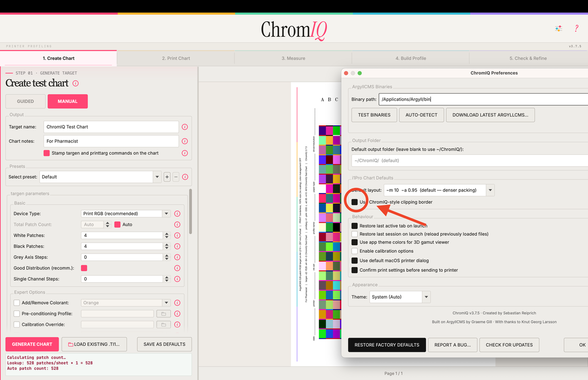
Task: Toggle ChromIQ-style clipping border checkbox
Action: [x=354, y=202]
